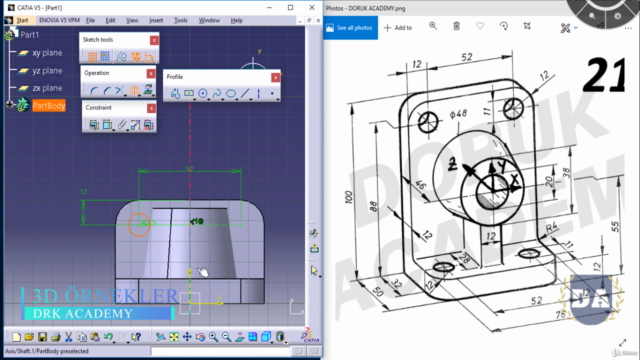Click the command input field in status bar

coord(220,351)
